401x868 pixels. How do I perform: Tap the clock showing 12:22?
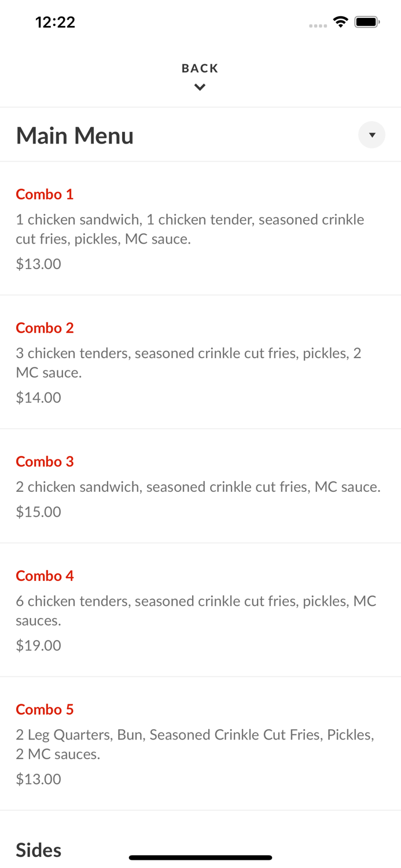[x=56, y=22]
